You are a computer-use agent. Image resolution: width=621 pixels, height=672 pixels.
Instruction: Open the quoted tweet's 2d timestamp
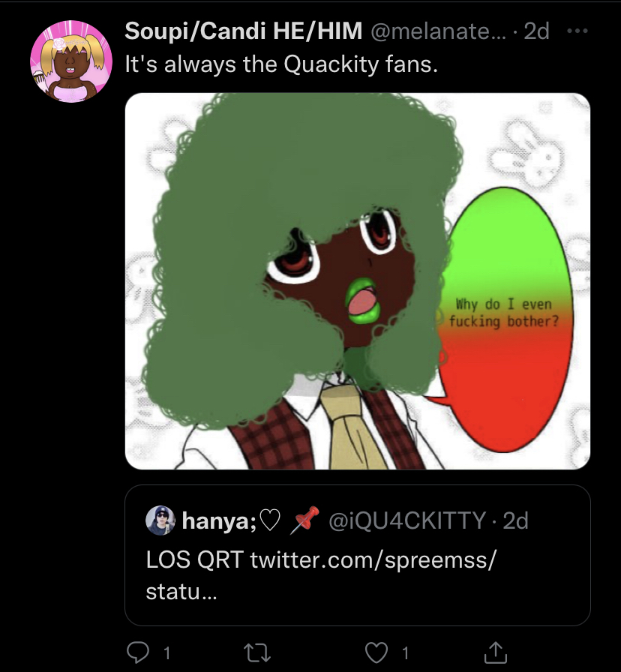(x=515, y=520)
